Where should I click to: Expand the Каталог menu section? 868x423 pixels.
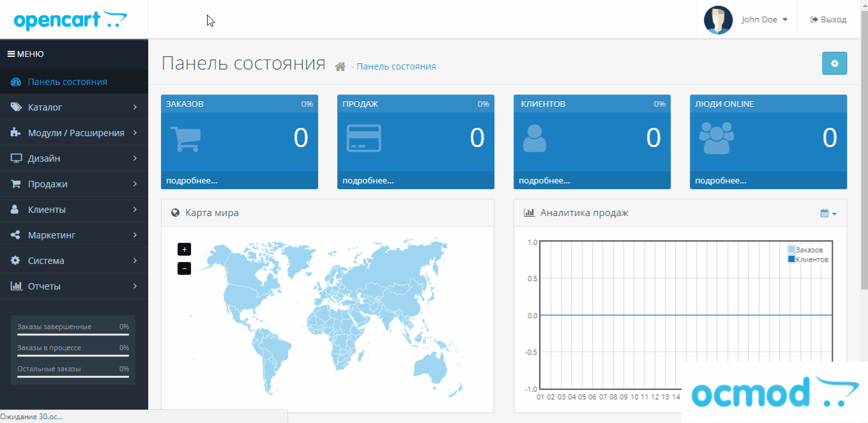74,107
